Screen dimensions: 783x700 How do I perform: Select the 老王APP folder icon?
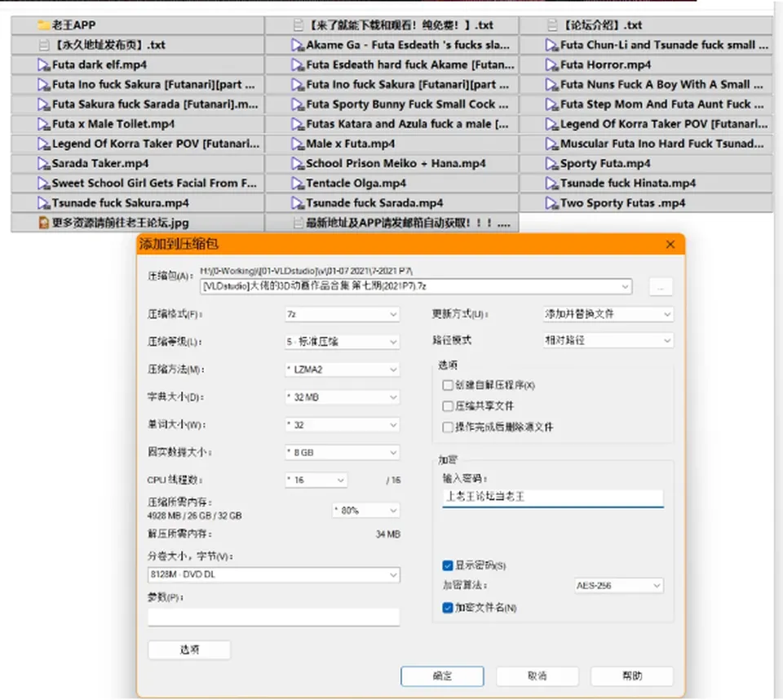tap(44, 25)
